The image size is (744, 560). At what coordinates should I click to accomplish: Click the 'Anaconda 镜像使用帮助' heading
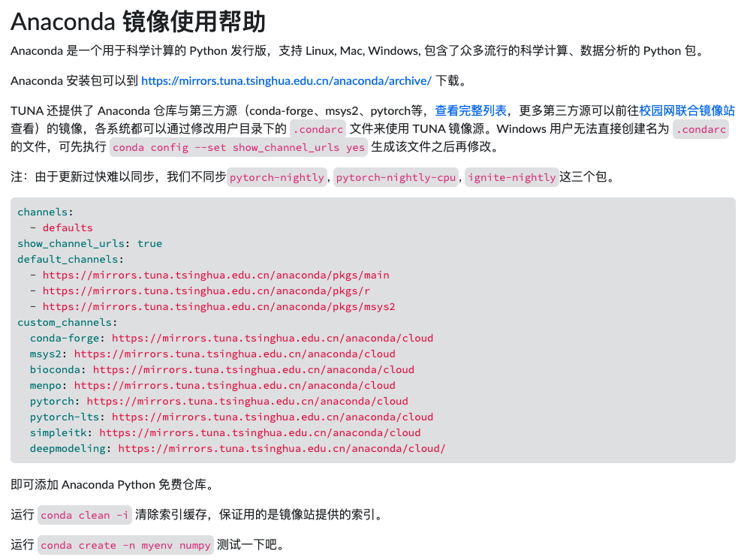coord(137,22)
